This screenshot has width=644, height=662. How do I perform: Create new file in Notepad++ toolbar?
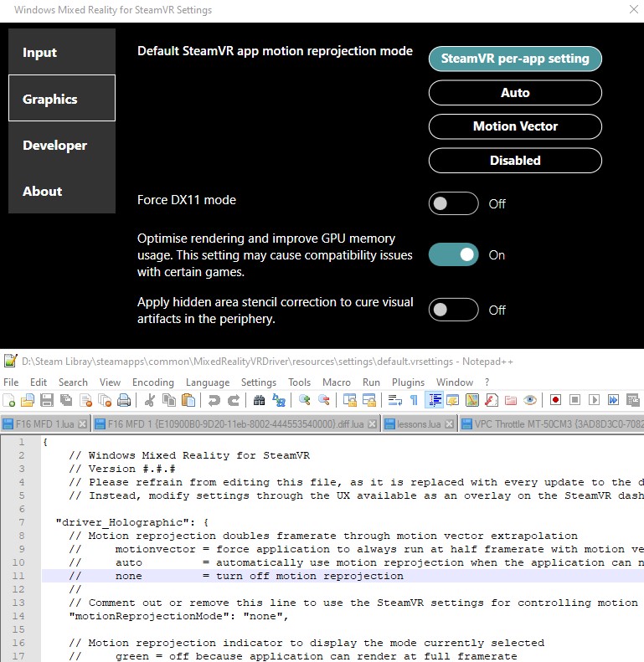[x=9, y=400]
